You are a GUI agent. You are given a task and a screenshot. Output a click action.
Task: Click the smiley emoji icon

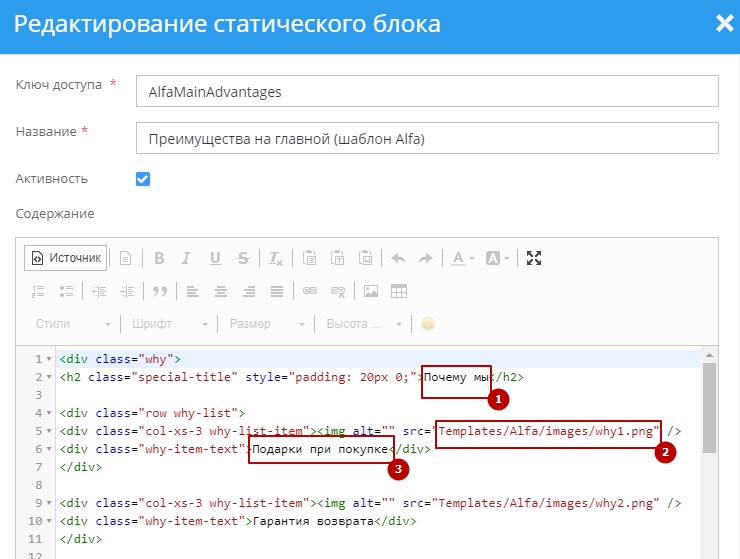pos(428,324)
